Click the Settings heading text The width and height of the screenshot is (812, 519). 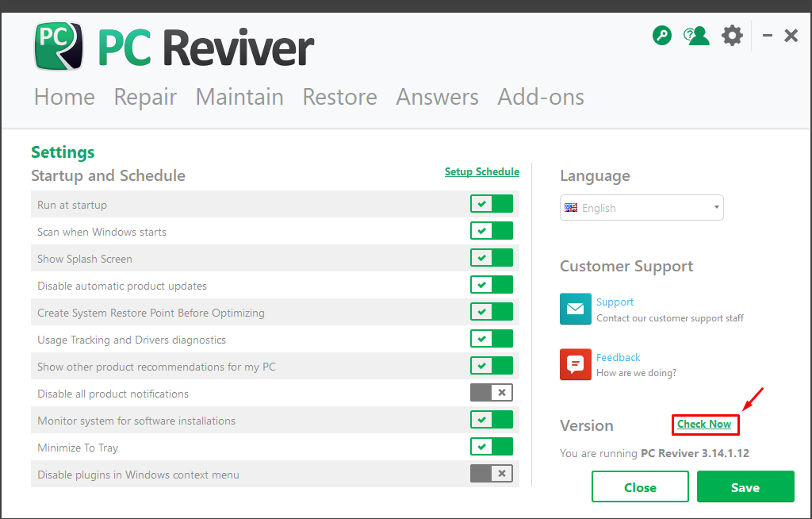tap(63, 152)
